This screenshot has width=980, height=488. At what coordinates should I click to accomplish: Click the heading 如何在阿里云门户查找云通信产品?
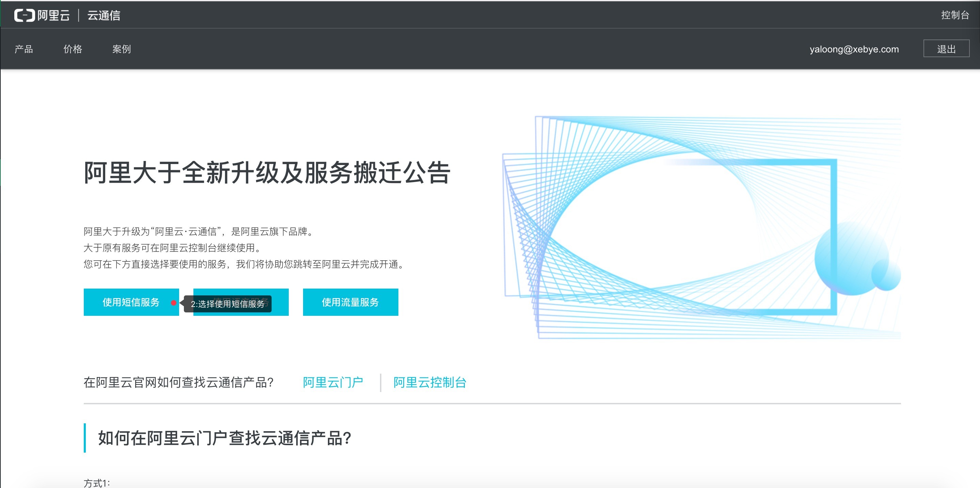(x=224, y=438)
